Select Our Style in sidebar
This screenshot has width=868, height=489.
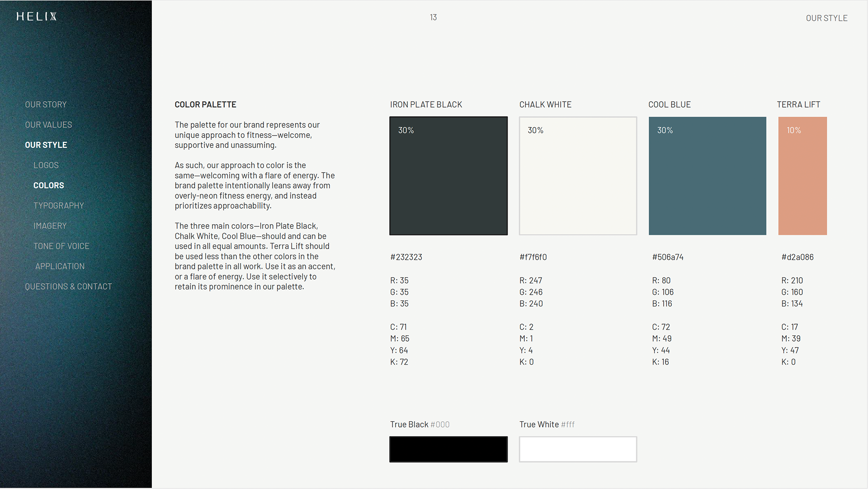click(46, 145)
